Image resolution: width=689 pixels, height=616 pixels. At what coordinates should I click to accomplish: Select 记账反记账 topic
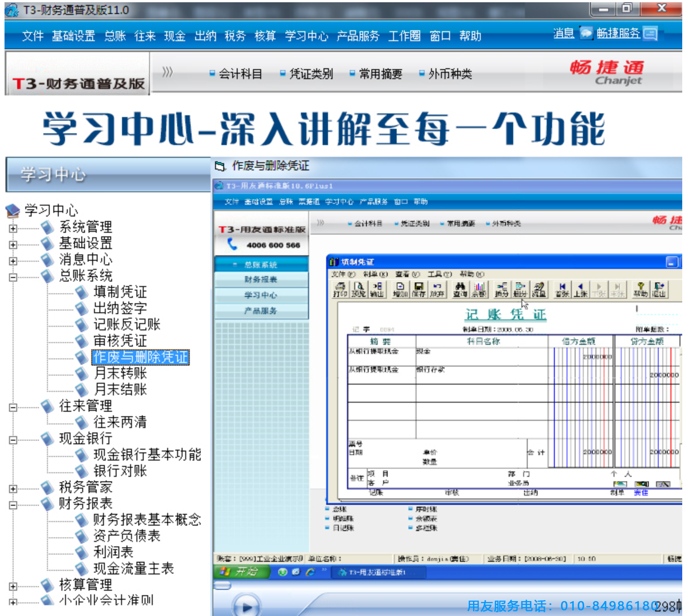[x=127, y=324]
